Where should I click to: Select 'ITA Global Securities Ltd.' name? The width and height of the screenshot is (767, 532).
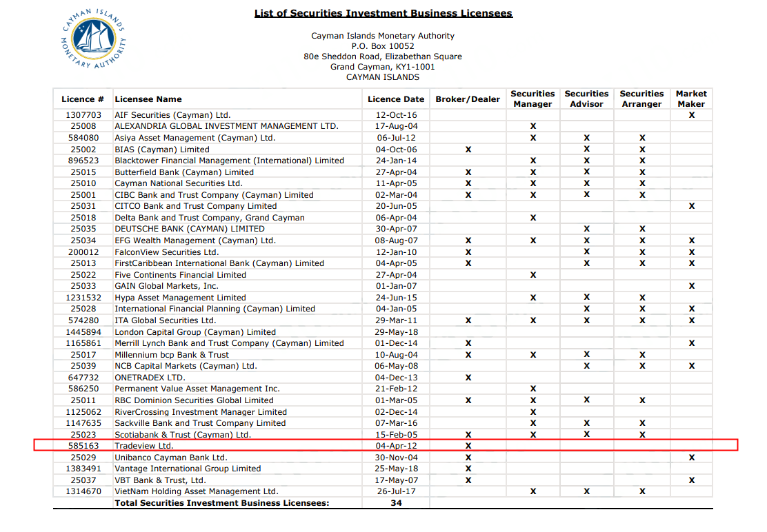(166, 320)
